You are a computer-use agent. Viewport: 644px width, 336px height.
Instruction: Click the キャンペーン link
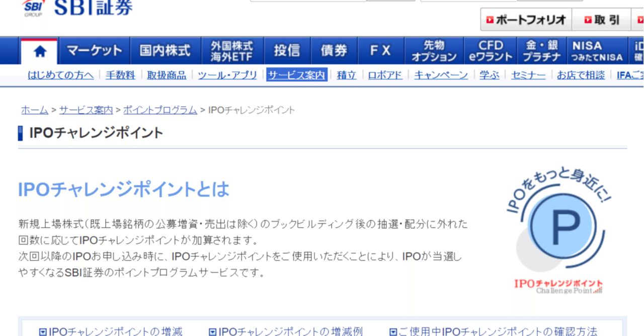pos(441,74)
